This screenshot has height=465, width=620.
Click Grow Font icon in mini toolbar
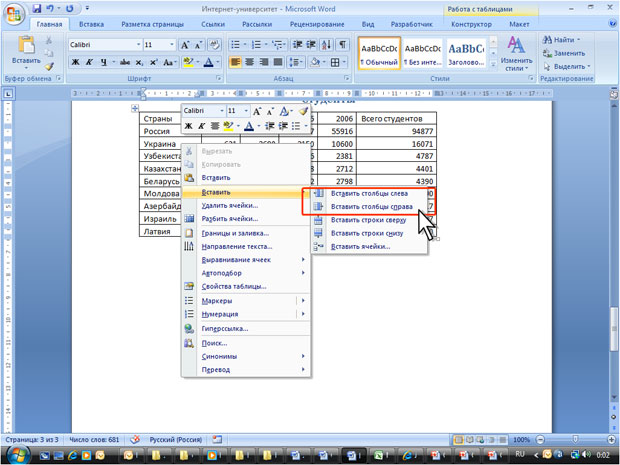pos(258,111)
